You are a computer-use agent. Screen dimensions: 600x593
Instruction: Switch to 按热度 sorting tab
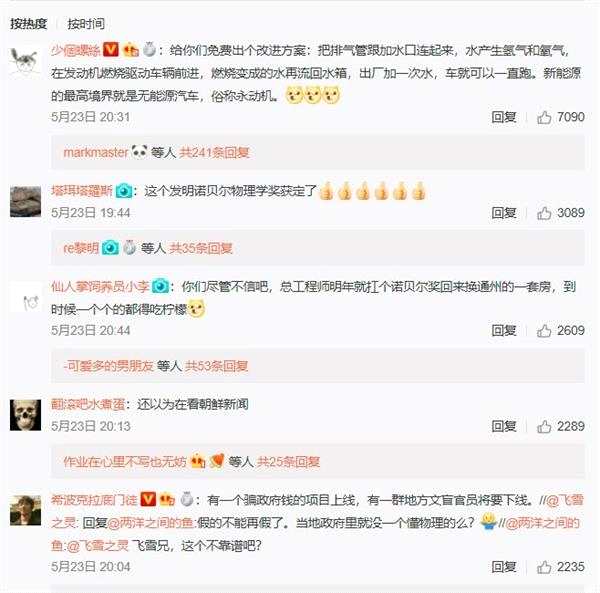(x=28, y=24)
